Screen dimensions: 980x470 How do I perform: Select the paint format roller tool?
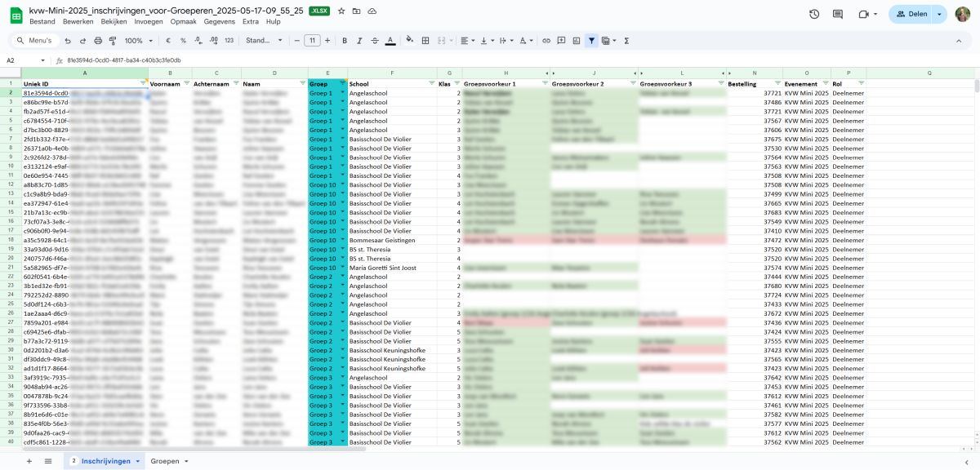(113, 41)
